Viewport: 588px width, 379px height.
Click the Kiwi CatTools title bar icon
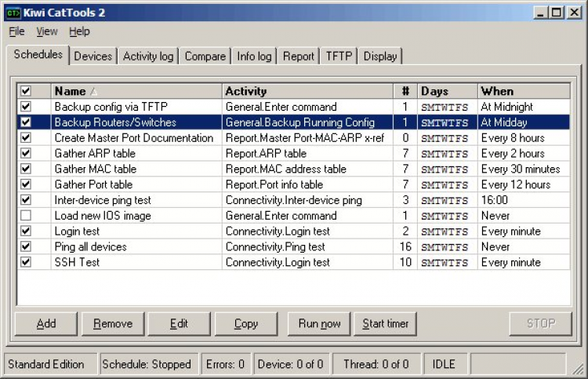tap(13, 13)
